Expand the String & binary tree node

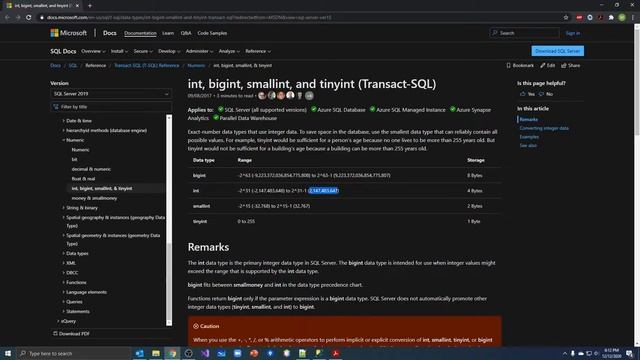tap(80, 208)
